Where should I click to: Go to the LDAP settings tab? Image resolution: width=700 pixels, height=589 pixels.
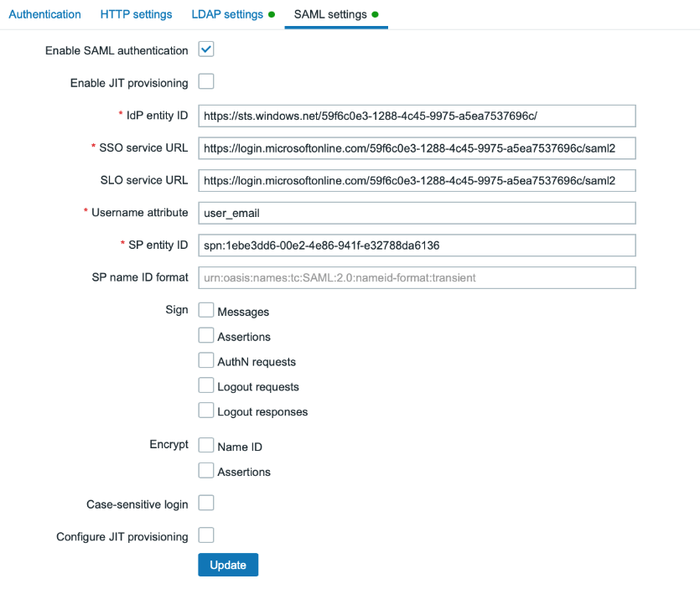coord(227,14)
